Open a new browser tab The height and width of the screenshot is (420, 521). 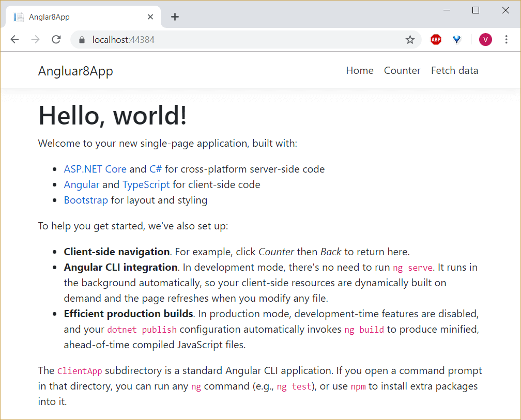pyautogui.click(x=175, y=17)
